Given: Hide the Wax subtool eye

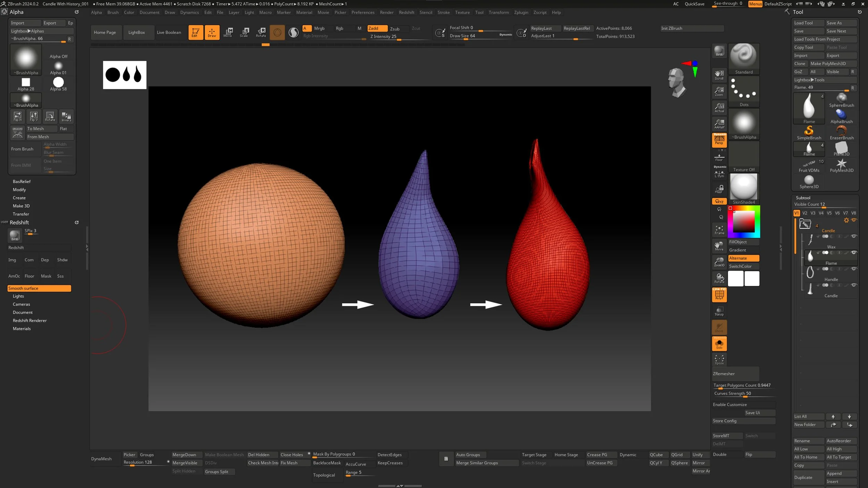Looking at the screenshot, I should point(854,236).
